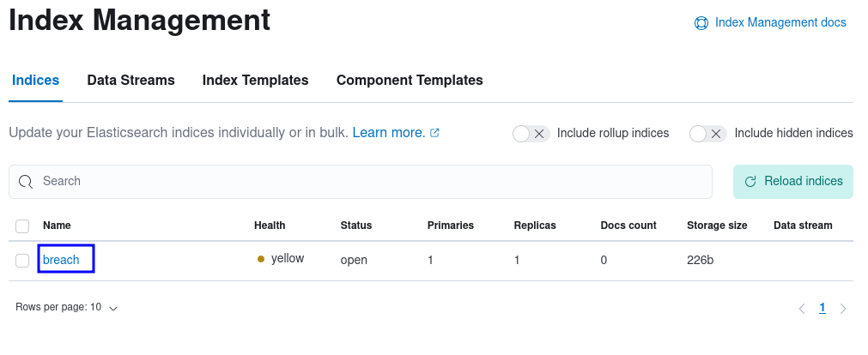Follow the Learn more link
The height and width of the screenshot is (355, 868).
click(389, 133)
